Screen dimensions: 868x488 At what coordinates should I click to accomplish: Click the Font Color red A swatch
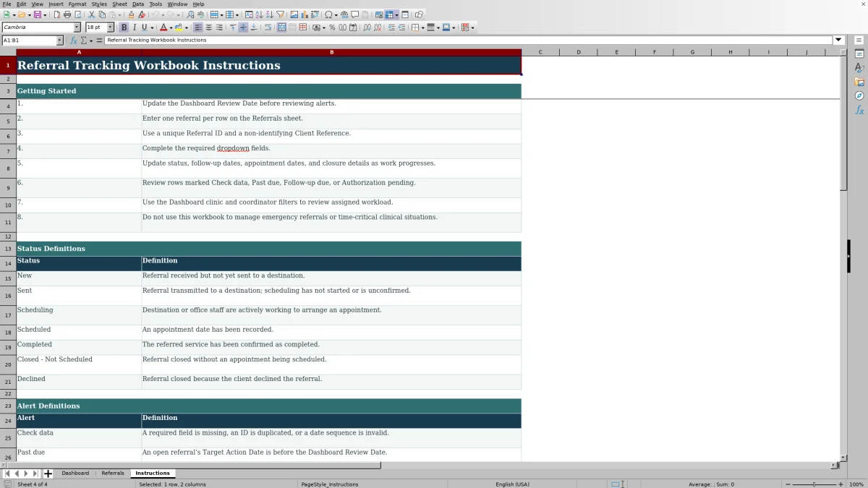pos(163,27)
